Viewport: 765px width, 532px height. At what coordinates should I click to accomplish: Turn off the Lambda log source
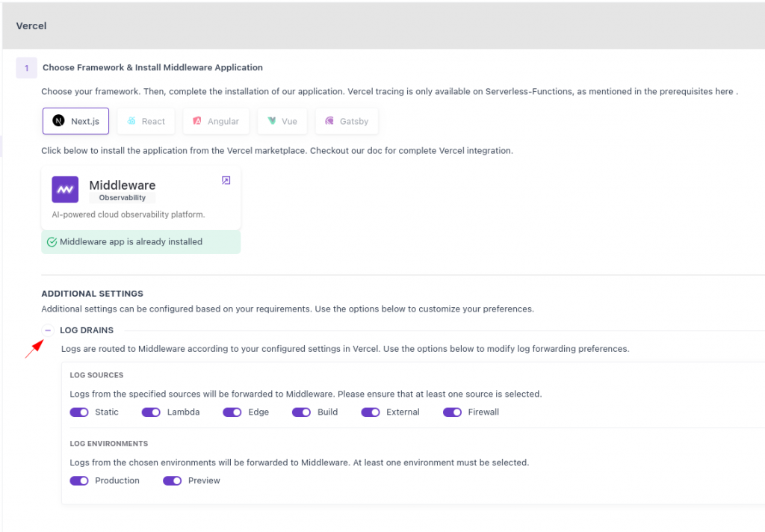click(151, 412)
